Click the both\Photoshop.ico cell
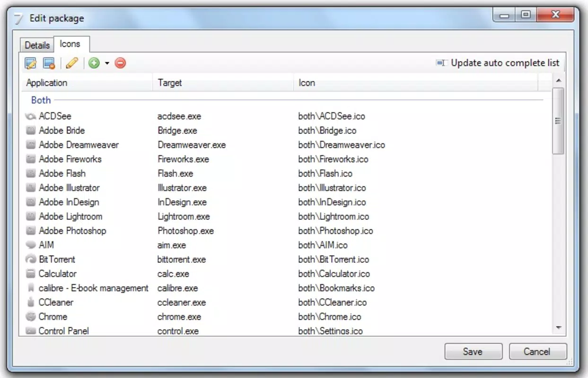Image resolution: width=588 pixels, height=378 pixels. (335, 231)
